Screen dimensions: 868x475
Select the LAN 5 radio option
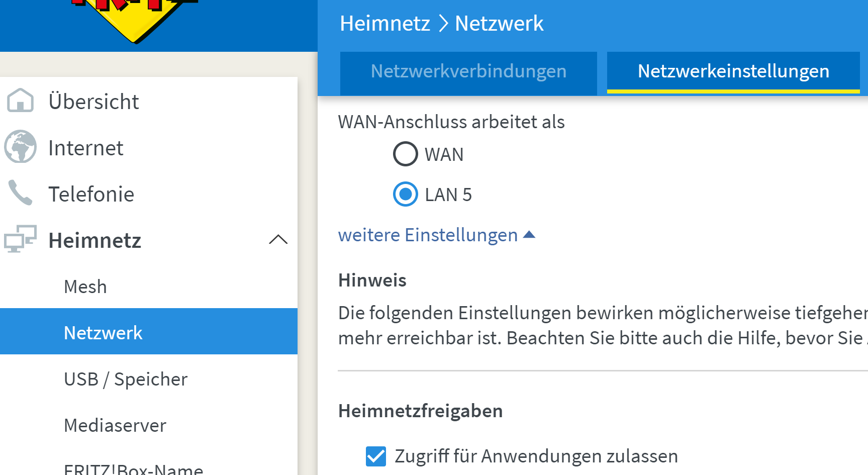[x=405, y=194]
